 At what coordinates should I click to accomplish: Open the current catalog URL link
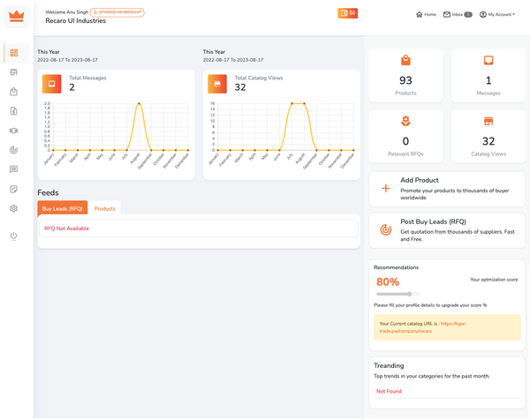coord(423,327)
